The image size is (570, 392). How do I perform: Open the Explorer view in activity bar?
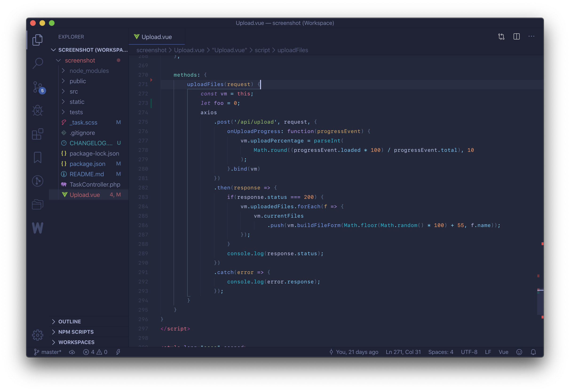click(38, 39)
